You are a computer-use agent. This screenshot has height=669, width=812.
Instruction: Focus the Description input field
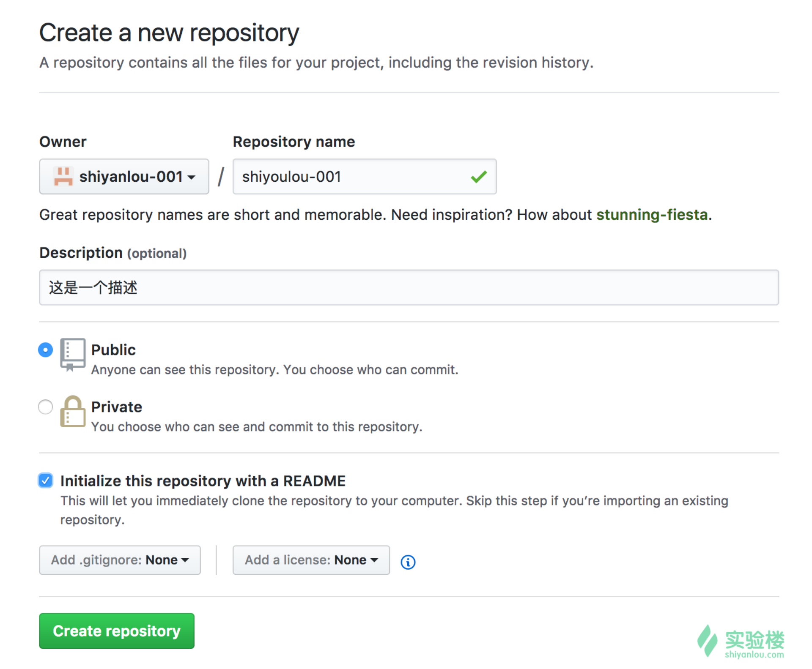(x=409, y=287)
